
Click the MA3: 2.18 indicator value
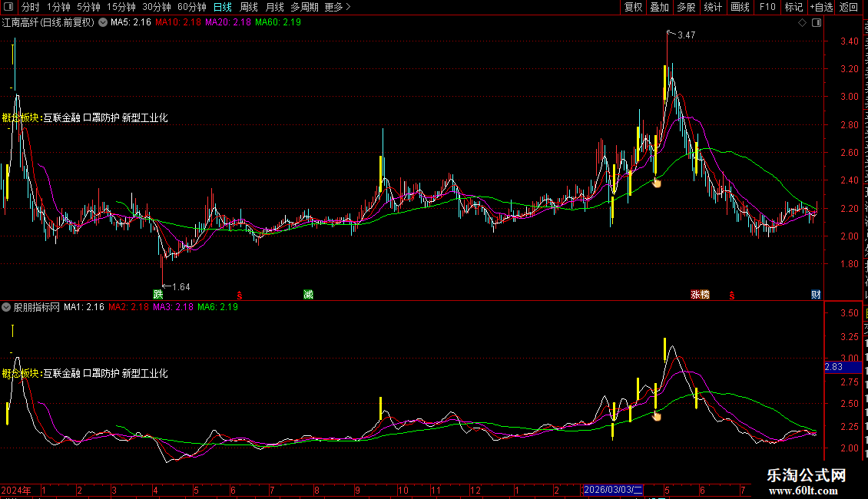[x=174, y=307]
